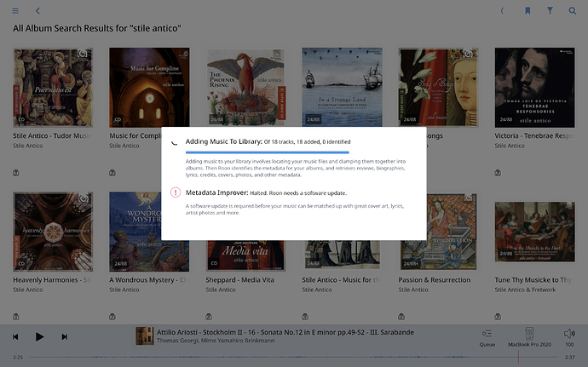This screenshot has width=588, height=367.
Task: Open the filter funnel icon
Action: (550, 11)
